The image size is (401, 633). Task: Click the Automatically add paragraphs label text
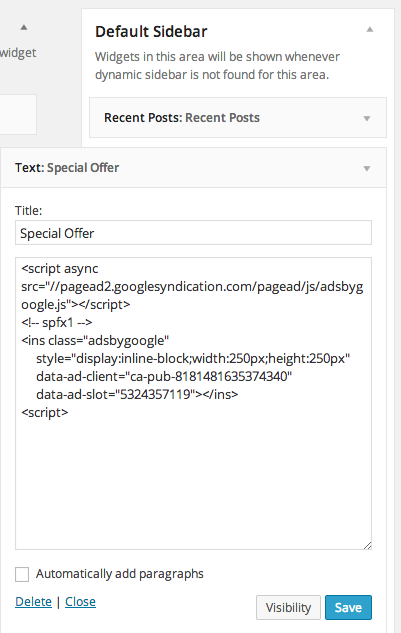pyautogui.click(x=120, y=574)
